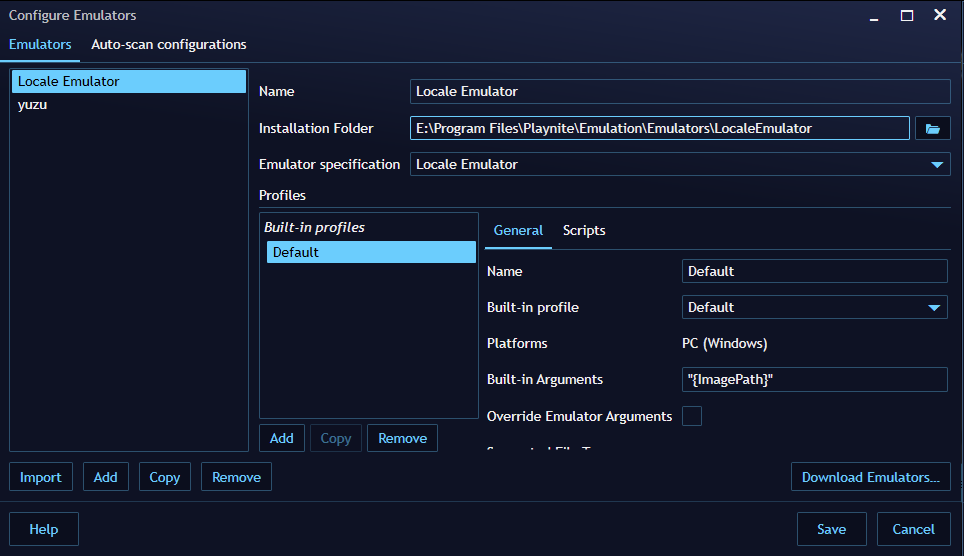Expand the Emulator specification dropdown
Screen dimensions: 964x556
(936, 164)
